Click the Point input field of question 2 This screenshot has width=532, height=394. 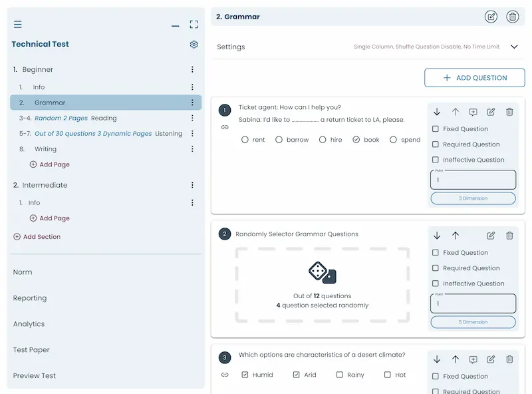pos(473,303)
